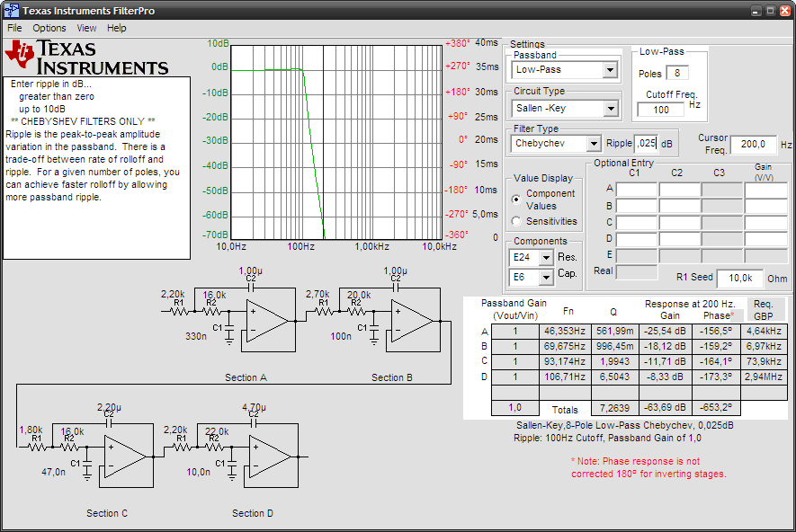Click the Section A label
This screenshot has width=796, height=532.
246,377
